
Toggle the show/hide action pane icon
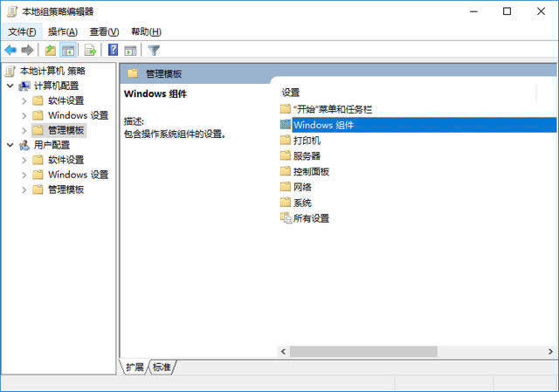[x=130, y=50]
